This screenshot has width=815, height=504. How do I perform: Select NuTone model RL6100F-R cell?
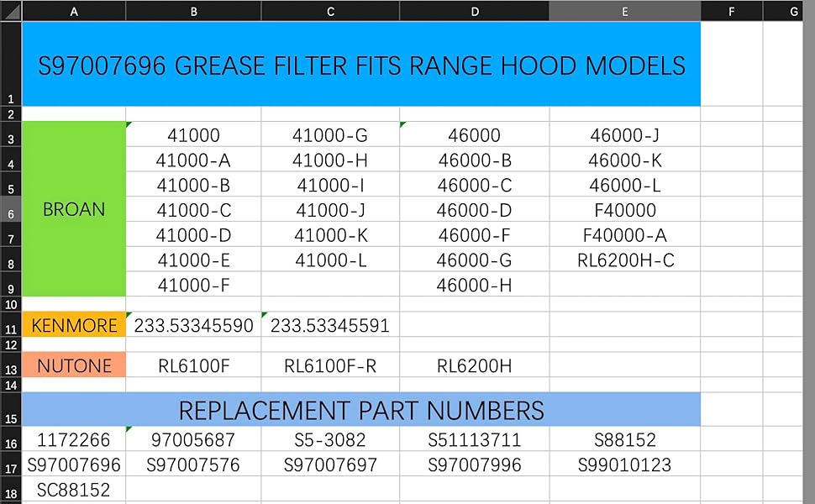pos(330,365)
